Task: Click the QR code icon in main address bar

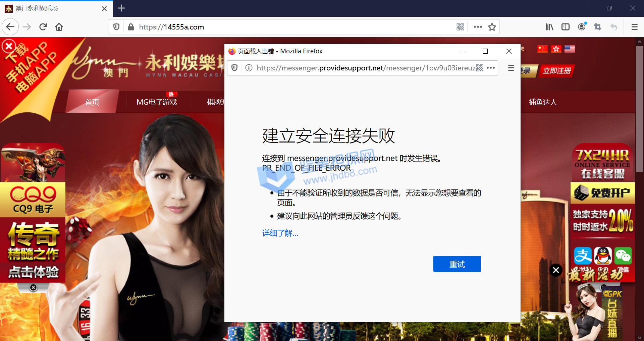Action: pos(460,27)
